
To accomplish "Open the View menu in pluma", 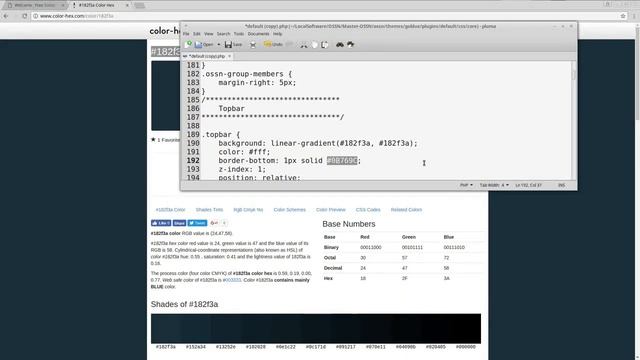I will 209,34.
